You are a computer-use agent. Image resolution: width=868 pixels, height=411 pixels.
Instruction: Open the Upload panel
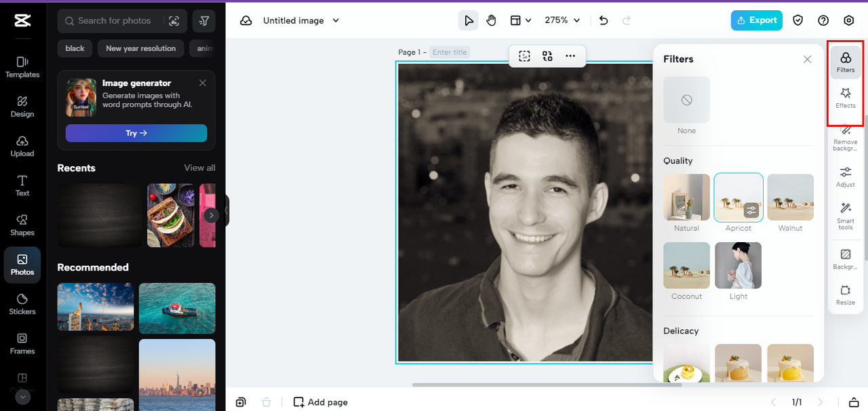pyautogui.click(x=22, y=146)
